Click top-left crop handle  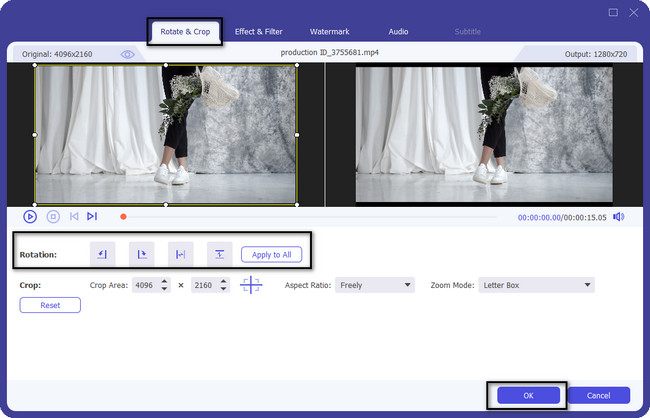(x=35, y=65)
